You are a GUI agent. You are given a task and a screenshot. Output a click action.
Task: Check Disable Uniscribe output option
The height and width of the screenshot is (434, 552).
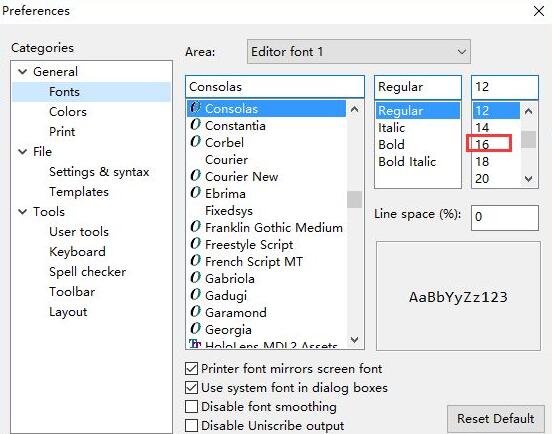[x=191, y=426]
